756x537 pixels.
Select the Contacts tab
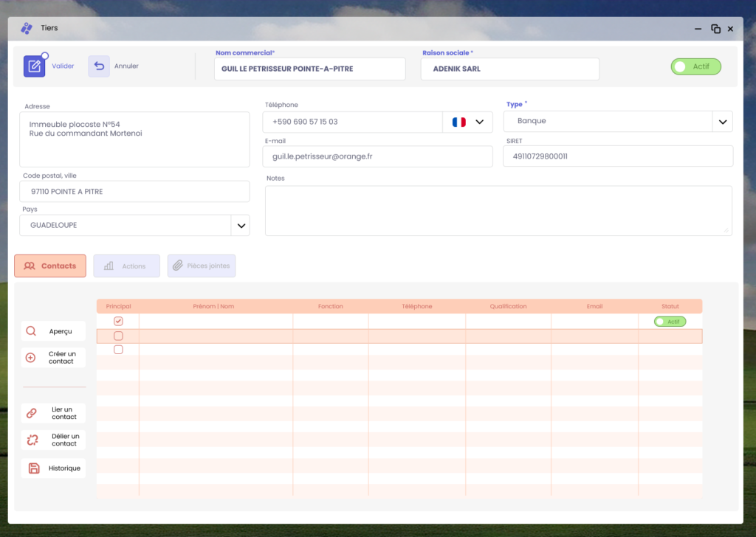point(50,266)
